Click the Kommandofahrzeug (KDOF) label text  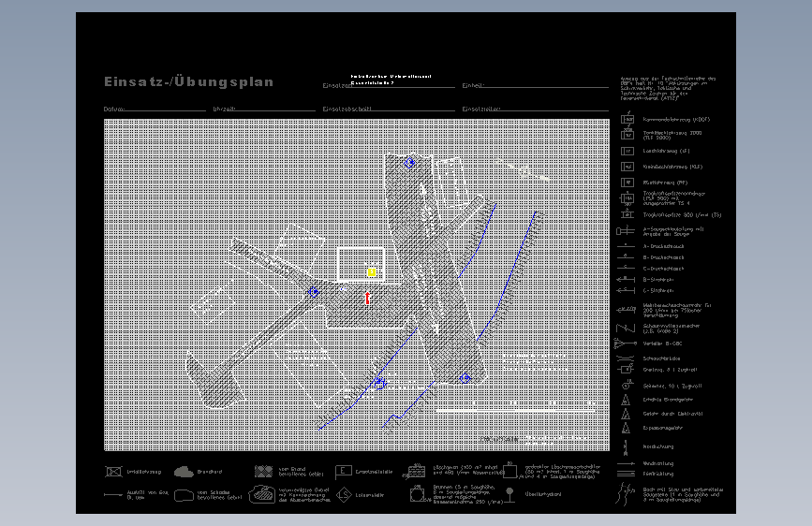pyautogui.click(x=676, y=119)
